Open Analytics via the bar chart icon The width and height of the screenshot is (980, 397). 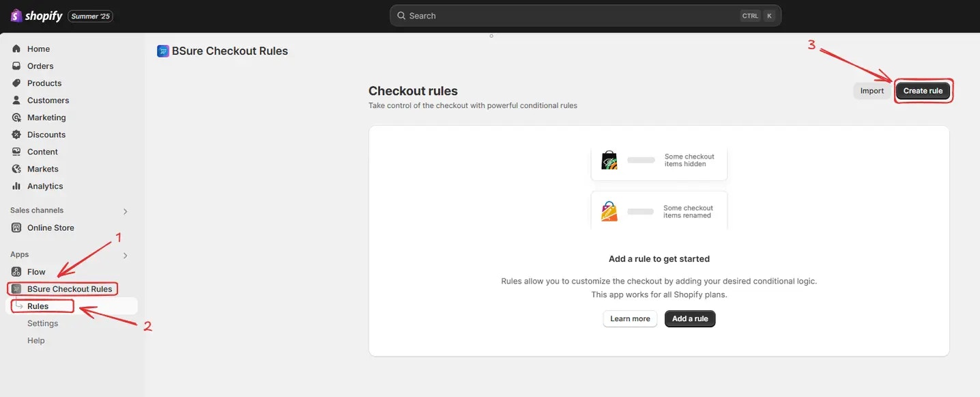[16, 186]
